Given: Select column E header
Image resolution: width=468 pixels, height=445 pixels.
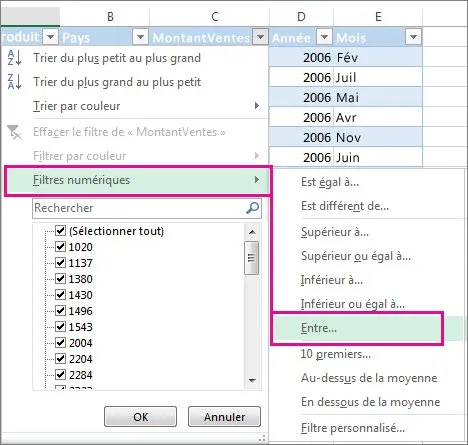Looking at the screenshot, I should coord(378,16).
